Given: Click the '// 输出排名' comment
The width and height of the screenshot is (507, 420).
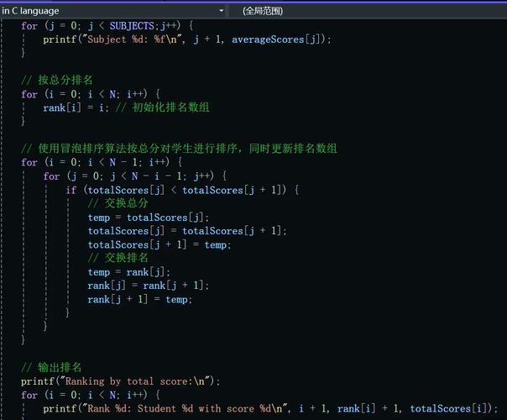Looking at the screenshot, I should click(51, 367).
